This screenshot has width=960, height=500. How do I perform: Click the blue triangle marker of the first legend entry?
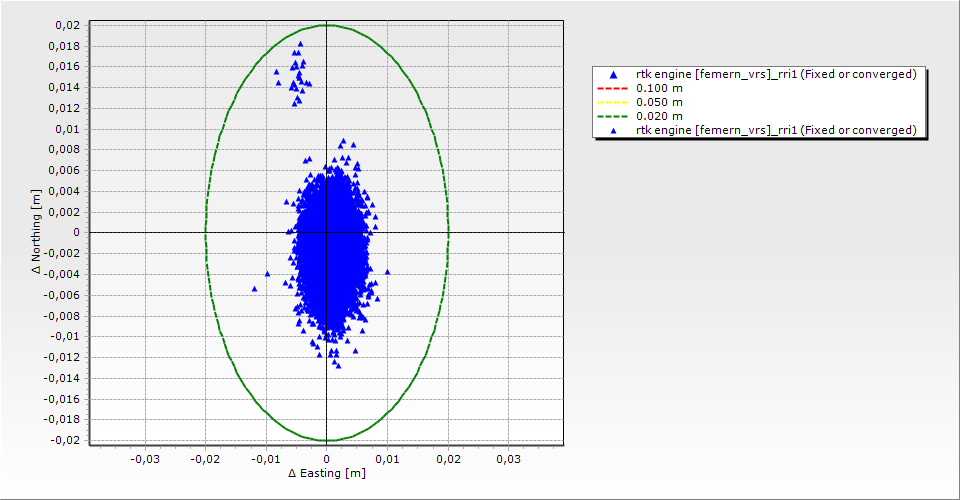coord(614,75)
